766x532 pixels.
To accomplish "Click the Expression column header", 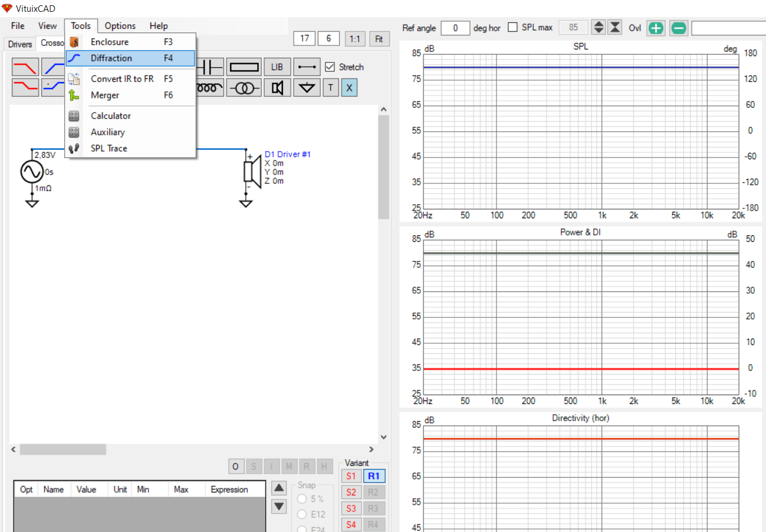I will pos(235,490).
